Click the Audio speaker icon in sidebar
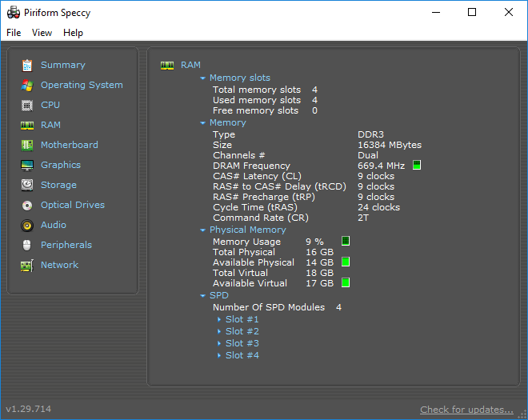Screen dimensions: 528x420 pos(27,226)
